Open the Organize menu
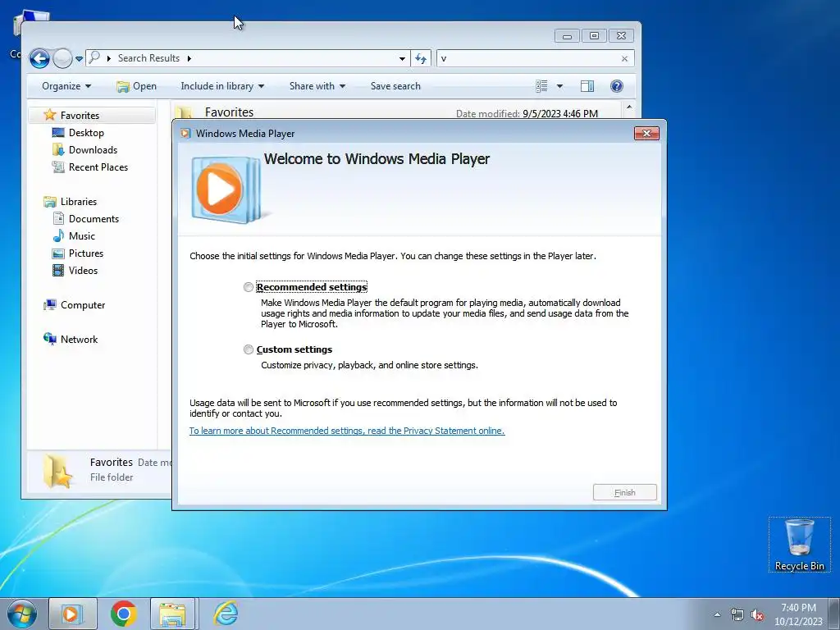840x630 pixels. (x=66, y=86)
